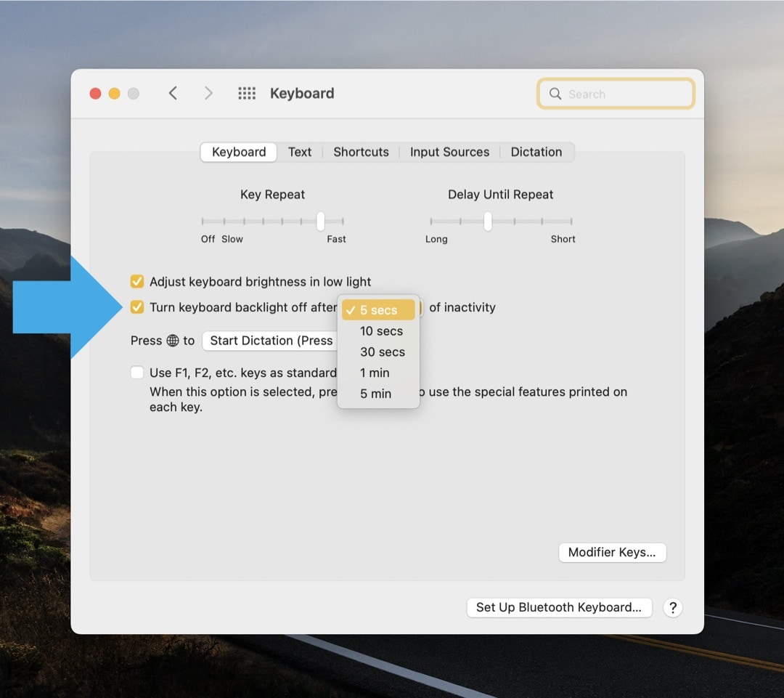Click the back navigation arrow
Viewport: 784px width, 698px height.
(173, 93)
